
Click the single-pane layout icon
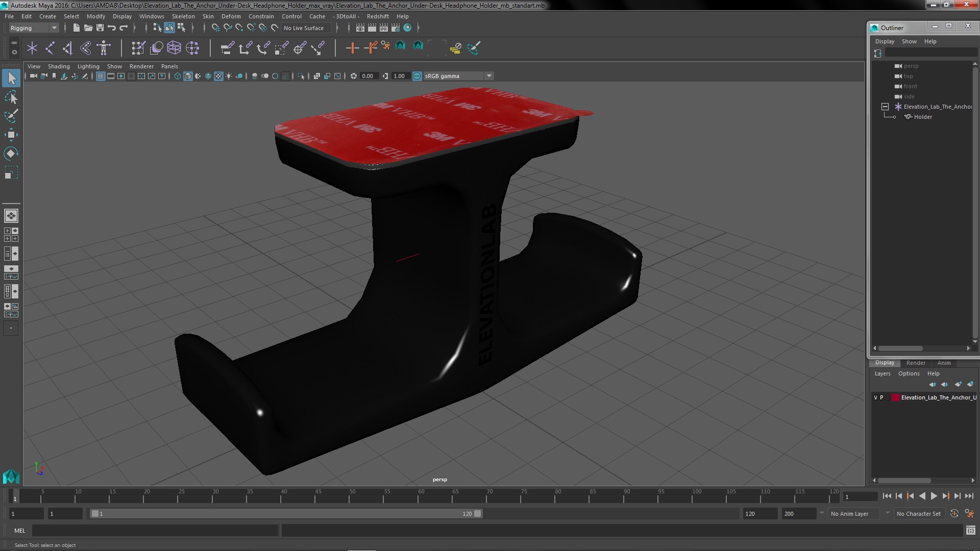tap(11, 216)
